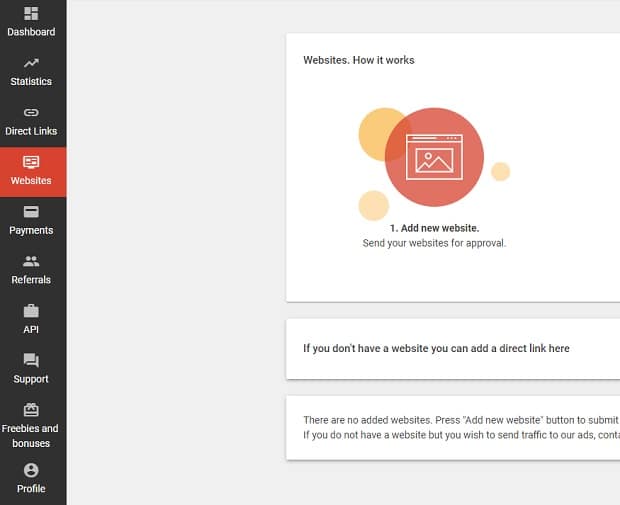The width and height of the screenshot is (620, 505).
Task: Click the 'Websites. How it works' heading
Action: [359, 60]
